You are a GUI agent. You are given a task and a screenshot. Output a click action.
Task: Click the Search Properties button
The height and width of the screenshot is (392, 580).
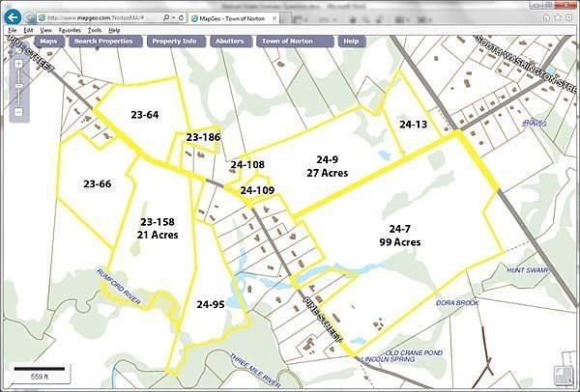105,42
